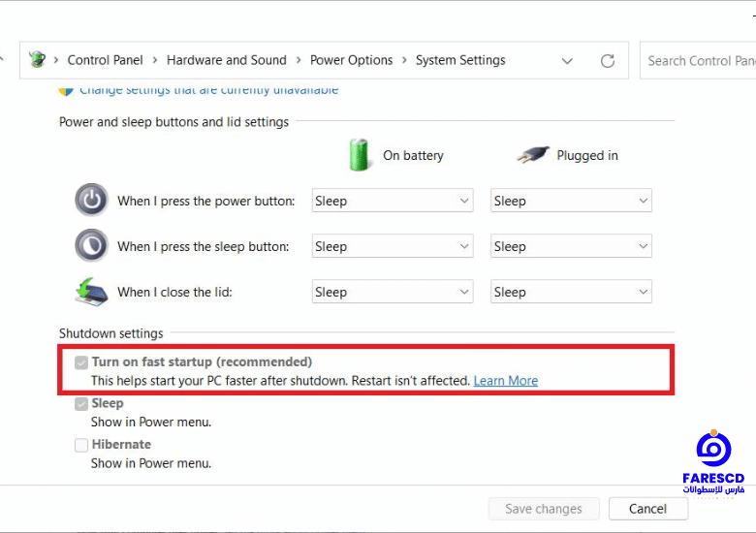This screenshot has height=533, width=756.
Task: Click the "On battery" column heading
Action: click(413, 156)
